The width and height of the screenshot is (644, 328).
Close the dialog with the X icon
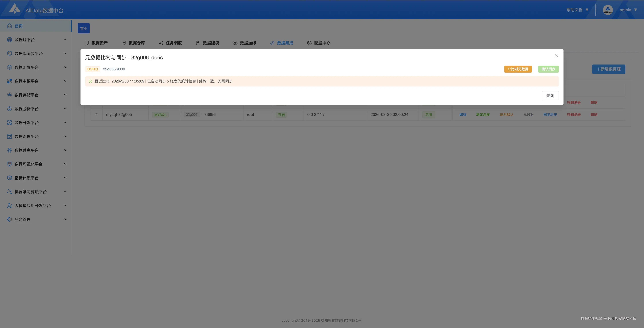556,56
